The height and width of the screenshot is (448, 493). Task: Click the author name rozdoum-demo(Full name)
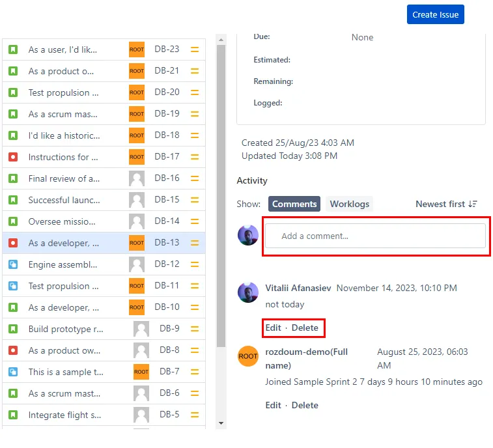[x=307, y=358]
